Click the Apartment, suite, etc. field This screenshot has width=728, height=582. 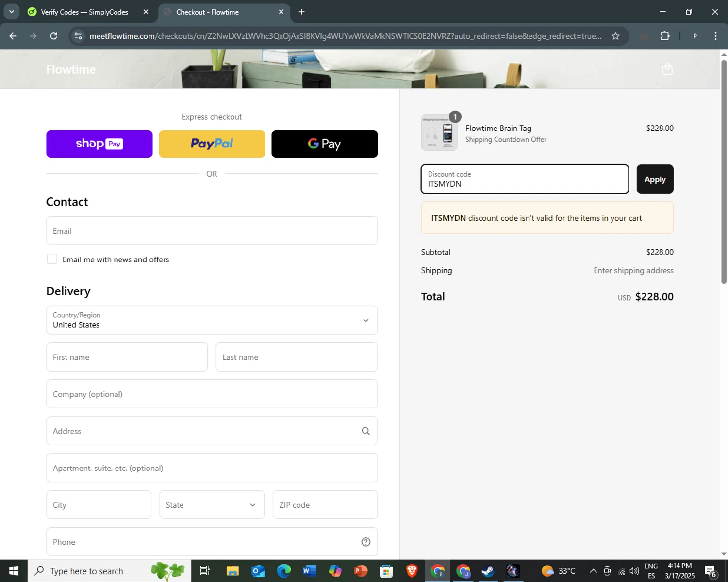pos(212,468)
